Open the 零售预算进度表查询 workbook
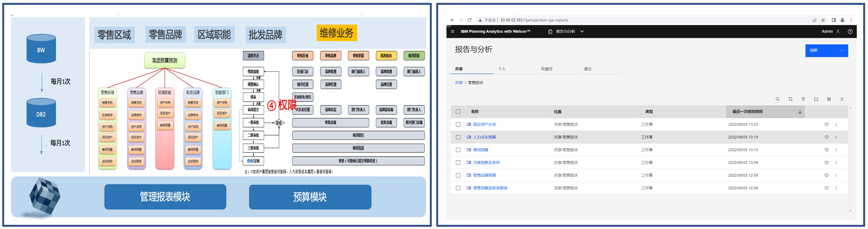 tap(490, 188)
